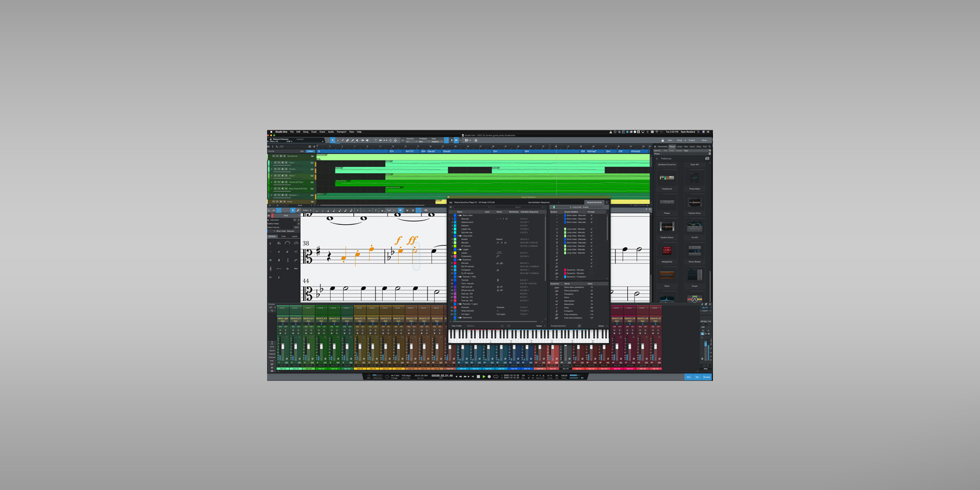
Task: Click the Start page button
Action: click(x=670, y=140)
